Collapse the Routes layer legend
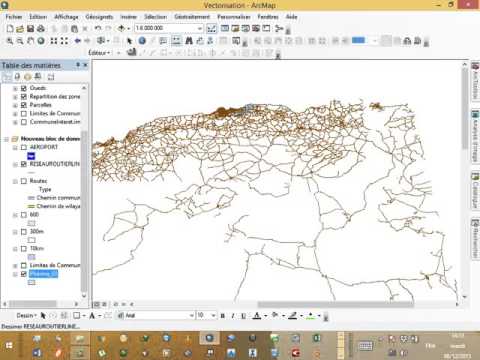The height and width of the screenshot is (360, 480). pos(15,181)
